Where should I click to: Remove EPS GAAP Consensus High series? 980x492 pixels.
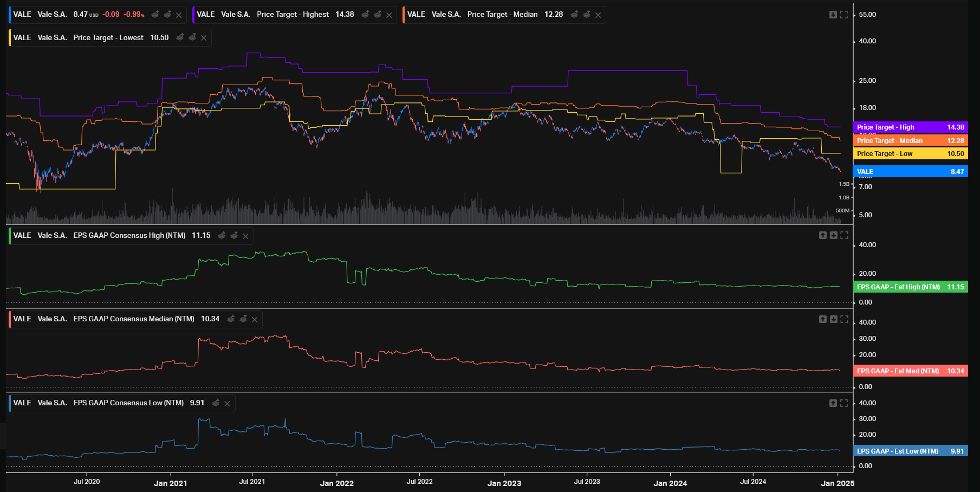click(245, 236)
